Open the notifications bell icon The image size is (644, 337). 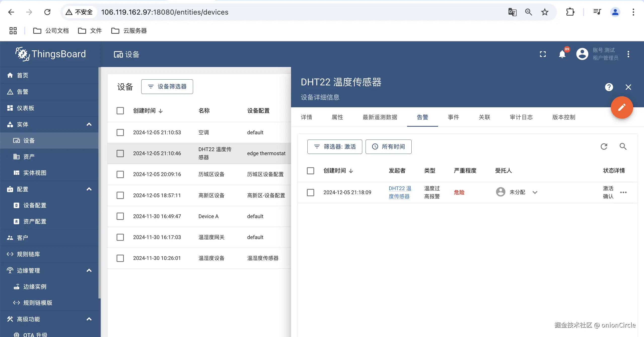(x=562, y=54)
